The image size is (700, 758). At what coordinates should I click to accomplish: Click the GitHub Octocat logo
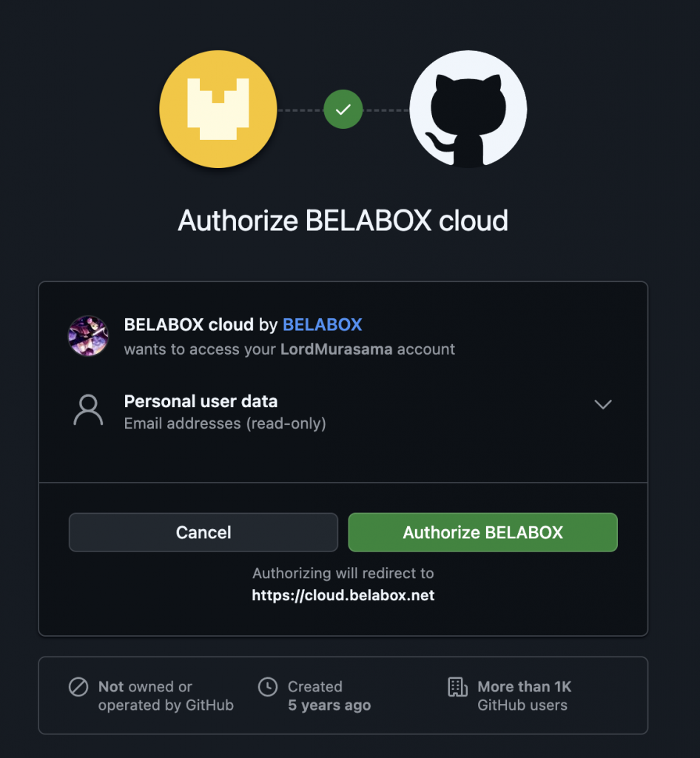click(x=468, y=110)
